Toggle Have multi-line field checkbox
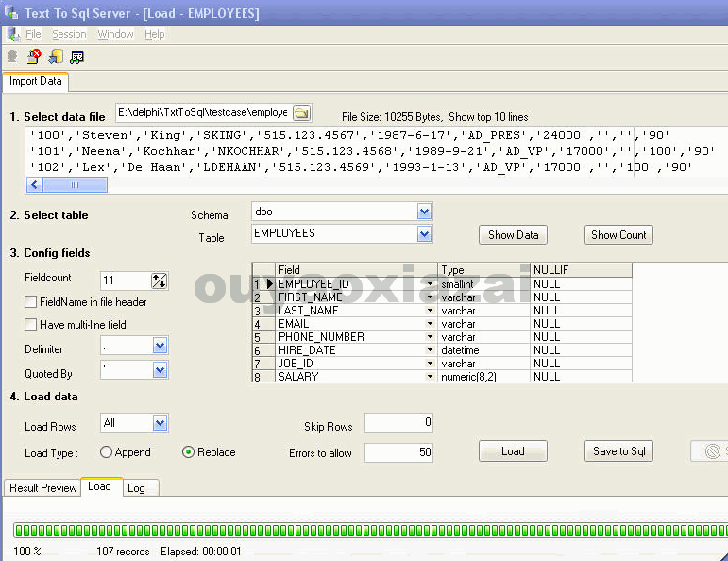Screen dimensions: 728x561 [x=30, y=324]
